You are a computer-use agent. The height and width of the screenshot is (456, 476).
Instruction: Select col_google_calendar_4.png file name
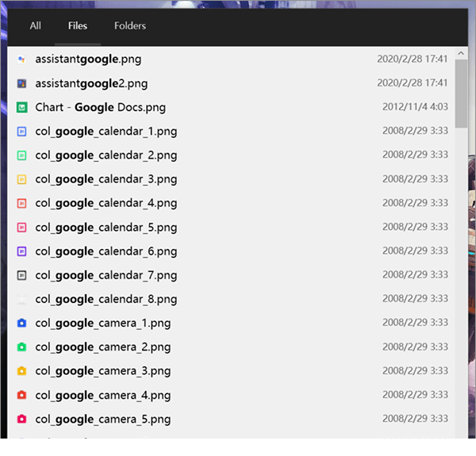pyautogui.click(x=106, y=203)
